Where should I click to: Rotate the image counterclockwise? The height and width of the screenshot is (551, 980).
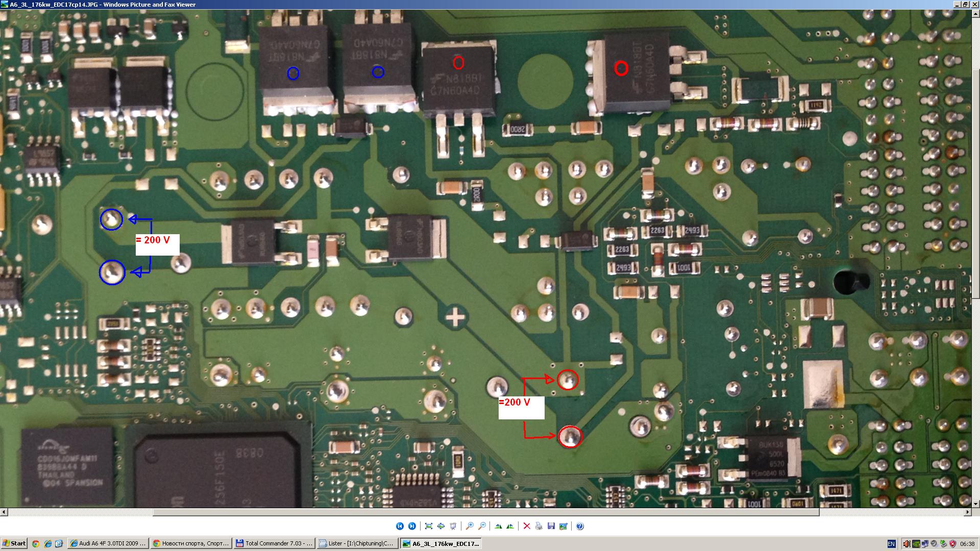(x=510, y=526)
